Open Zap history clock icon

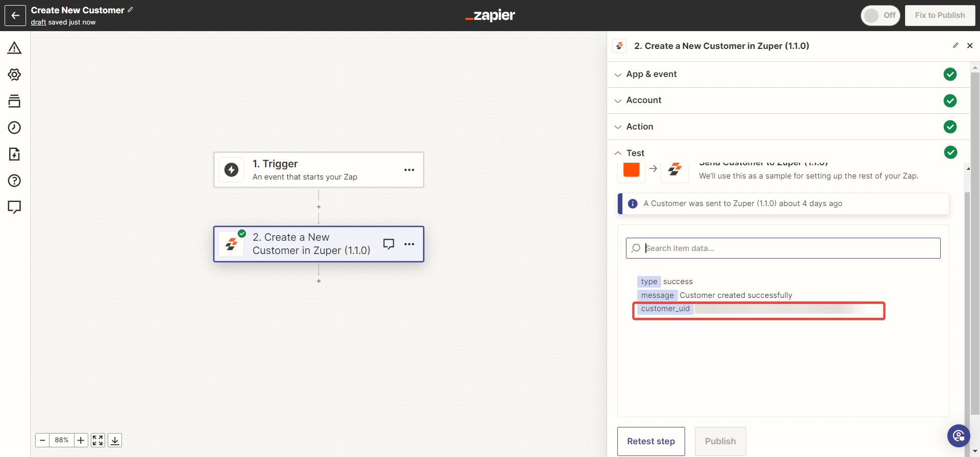click(x=14, y=128)
